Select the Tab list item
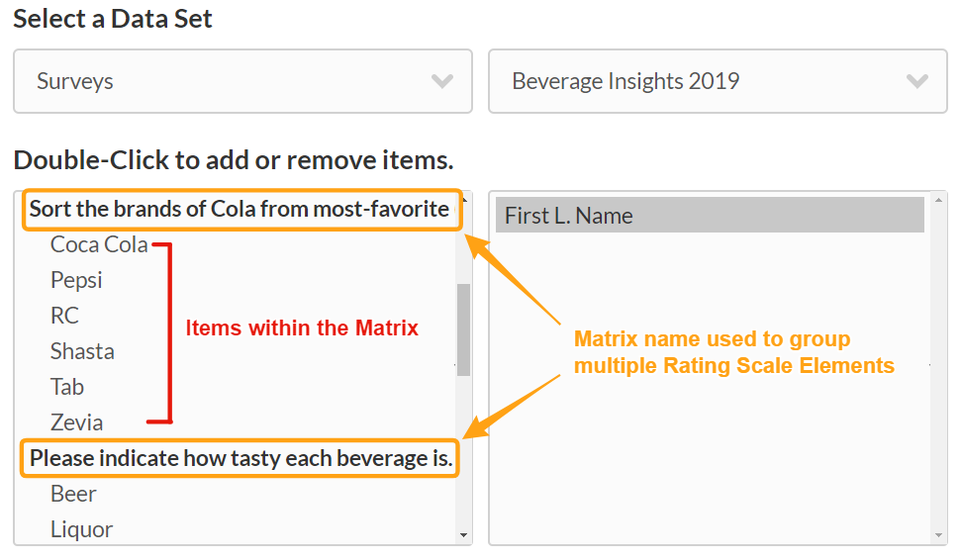Image resolution: width=961 pixels, height=560 pixels. (67, 387)
